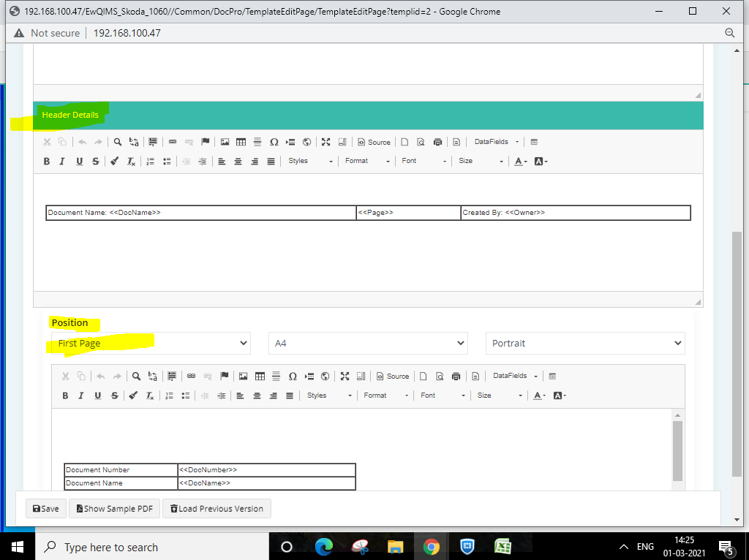Image resolution: width=749 pixels, height=560 pixels.
Task: Click Preview icon in Header Details toolbar
Action: point(421,142)
